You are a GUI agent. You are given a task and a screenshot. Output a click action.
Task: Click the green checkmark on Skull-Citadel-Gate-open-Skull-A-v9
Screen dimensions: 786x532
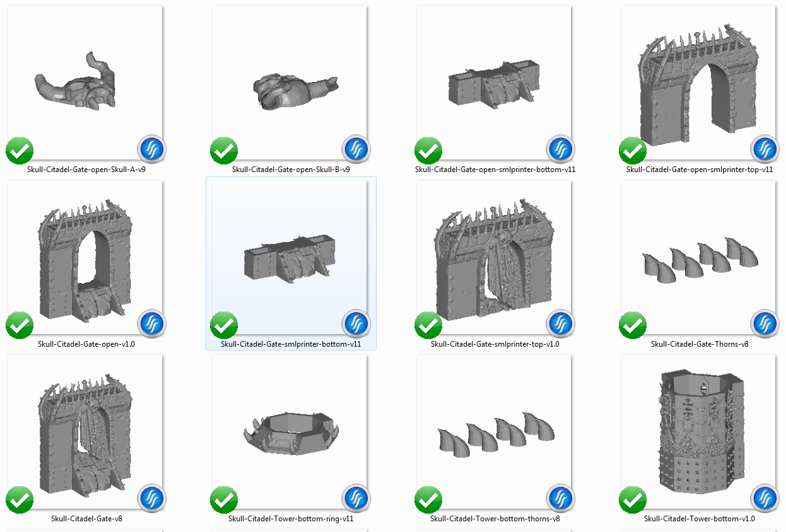[19, 151]
